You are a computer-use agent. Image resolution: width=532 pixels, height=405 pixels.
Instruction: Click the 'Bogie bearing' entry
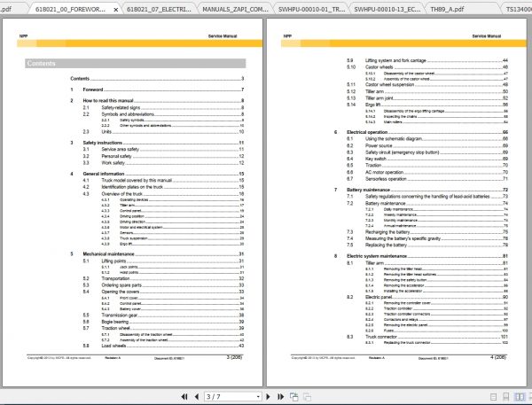click(163, 322)
